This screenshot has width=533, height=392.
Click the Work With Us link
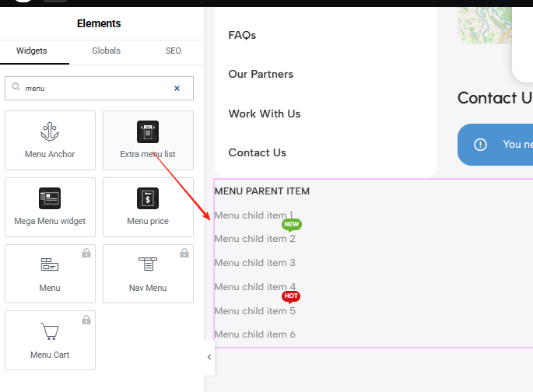(264, 114)
